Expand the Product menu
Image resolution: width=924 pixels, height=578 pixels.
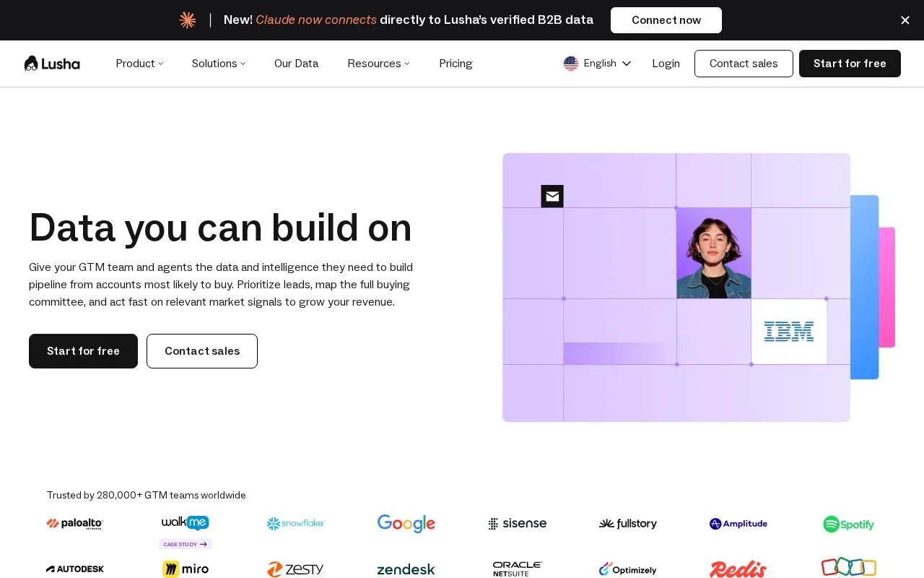[x=139, y=64]
